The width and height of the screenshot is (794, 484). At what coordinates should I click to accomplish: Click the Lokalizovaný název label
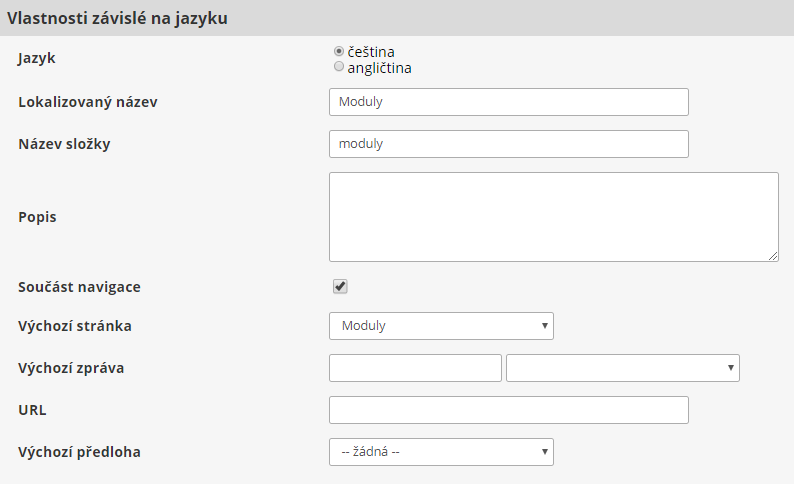point(88,102)
